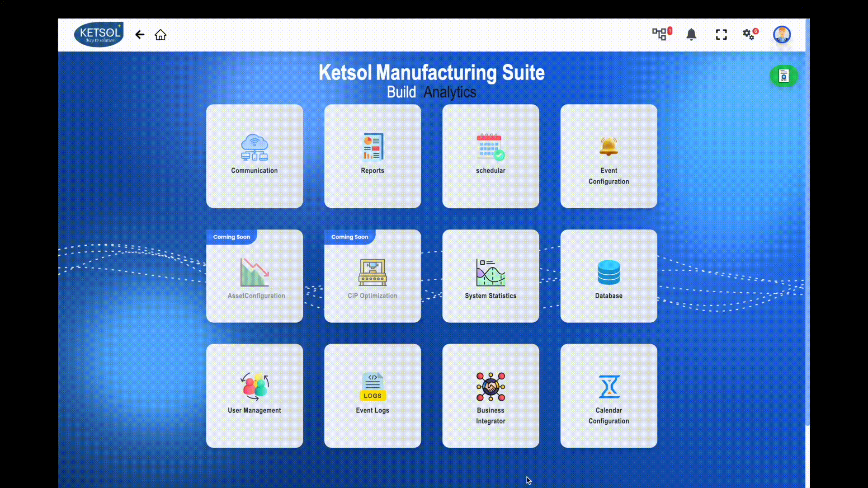This screenshot has width=868, height=488.
Task: Go to the home page icon
Action: pos(160,35)
